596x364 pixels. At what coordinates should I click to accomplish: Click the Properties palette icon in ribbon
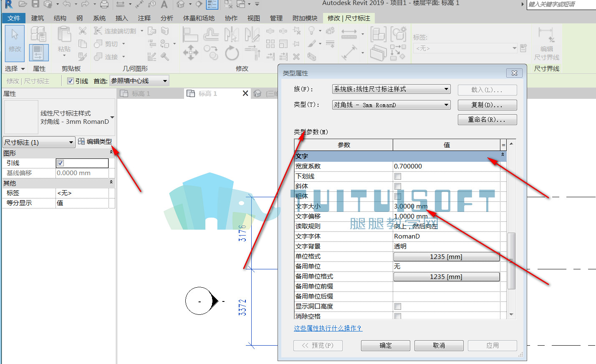tap(38, 53)
